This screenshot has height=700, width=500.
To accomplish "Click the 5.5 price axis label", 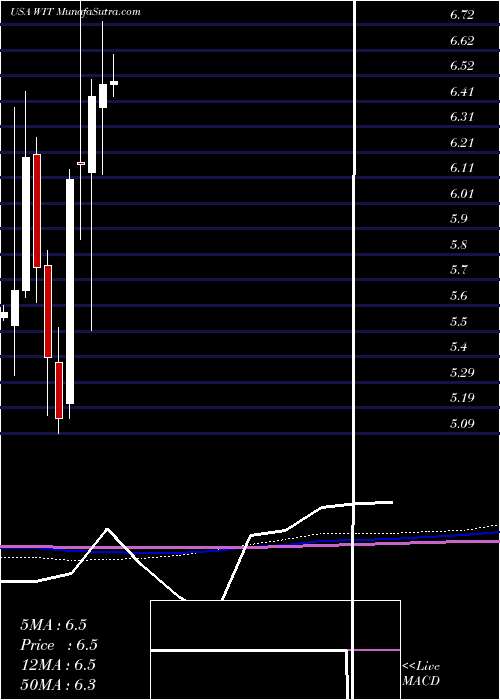I will [459, 321].
